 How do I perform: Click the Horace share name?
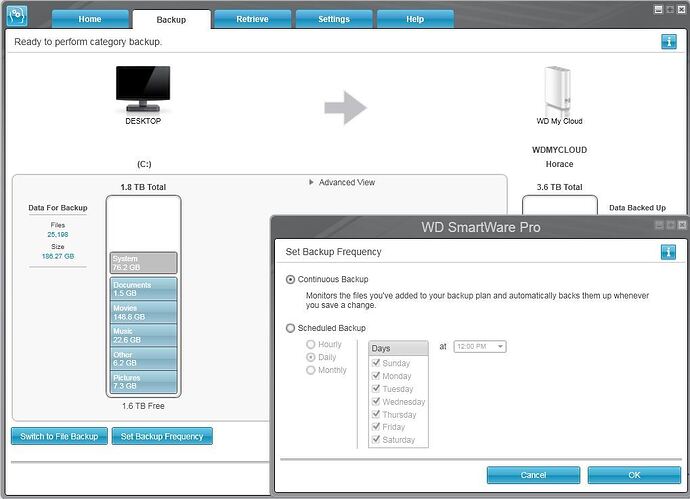tap(559, 164)
